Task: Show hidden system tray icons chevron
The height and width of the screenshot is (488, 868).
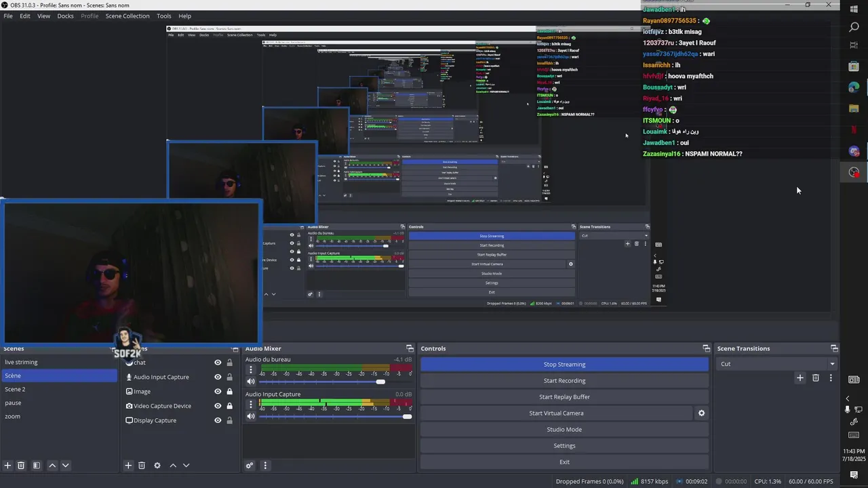Action: 848,399
